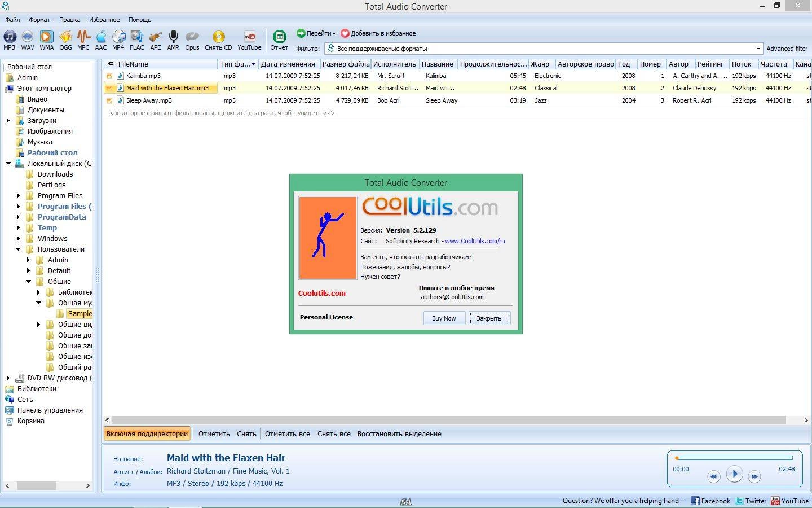
Task: Open the Перейти dropdown menu
Action: click(x=316, y=33)
